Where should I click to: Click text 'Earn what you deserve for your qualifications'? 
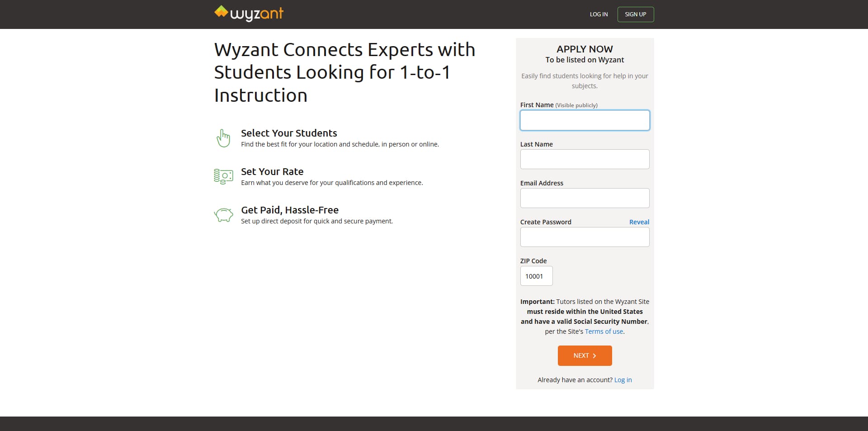pos(307,183)
